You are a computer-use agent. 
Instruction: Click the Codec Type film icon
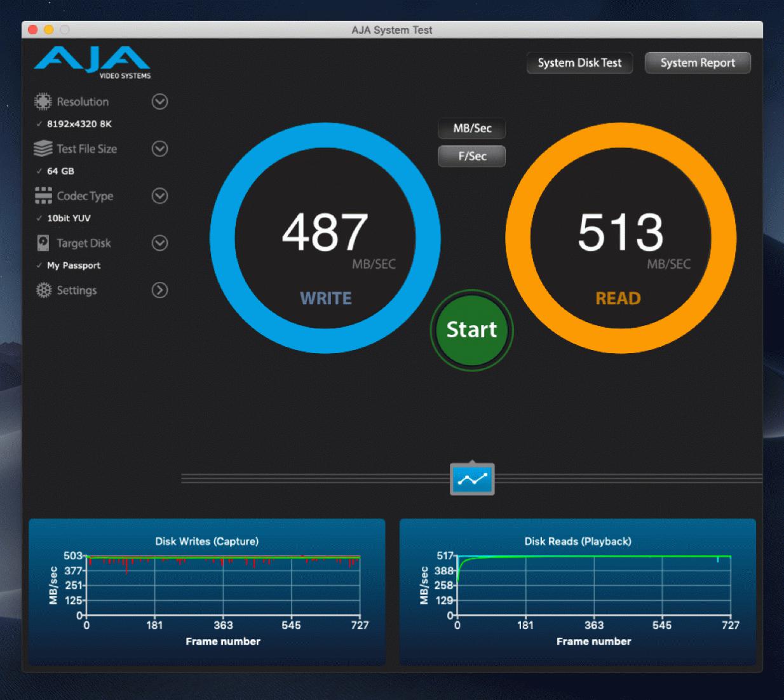pyautogui.click(x=43, y=196)
